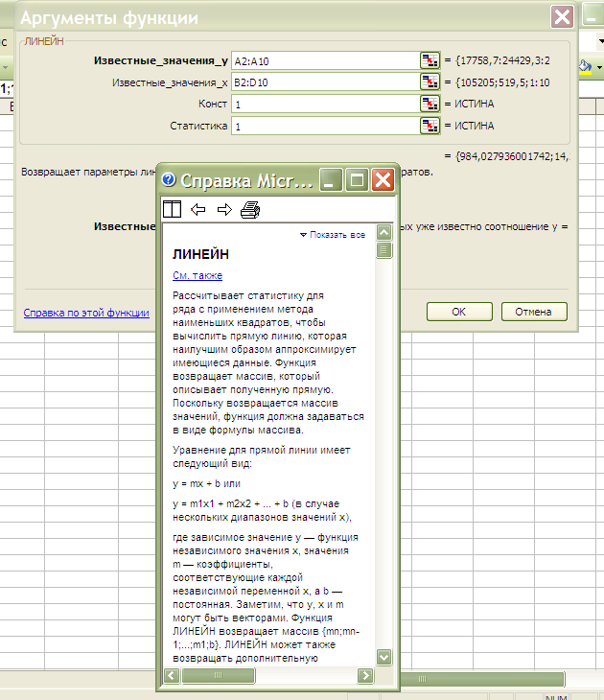This screenshot has height=700, width=604.
Task: Confirm function arguments with OK
Action: coord(459,312)
